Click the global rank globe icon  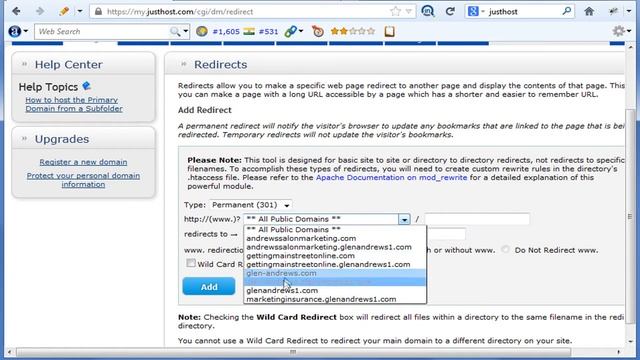pos(202,31)
